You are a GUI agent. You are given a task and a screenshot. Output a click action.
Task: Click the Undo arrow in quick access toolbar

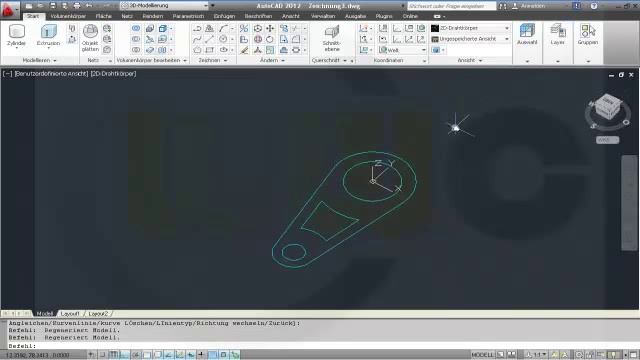[x=89, y=6]
